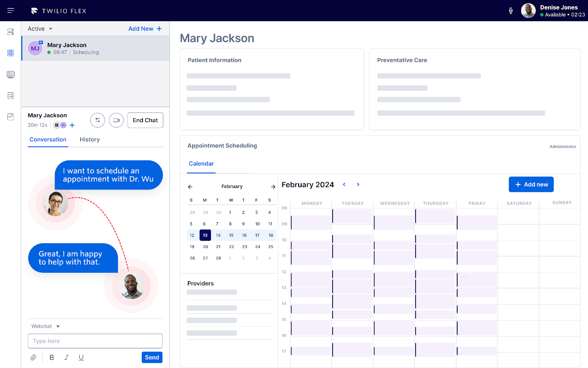Select January 30 in mini calendar
This screenshot has width=588, height=368.
219,212
